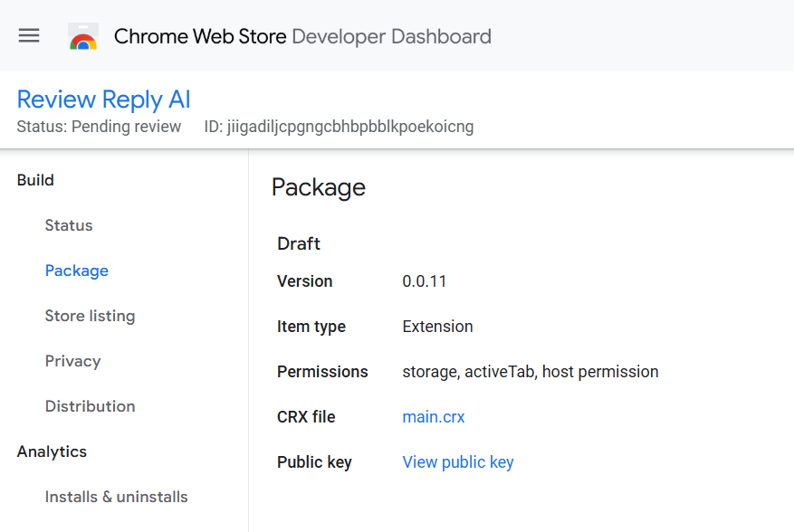Go to Status under Build
The width and height of the screenshot is (794, 532).
[69, 225]
